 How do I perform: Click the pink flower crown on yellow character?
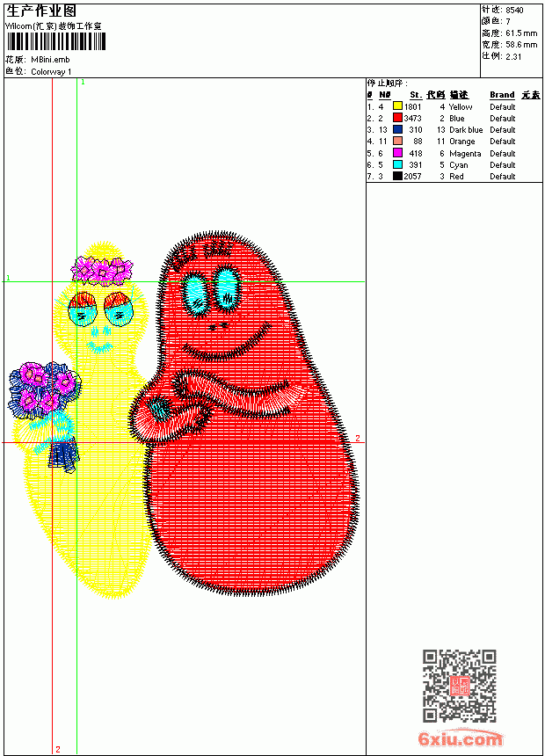click(102, 271)
